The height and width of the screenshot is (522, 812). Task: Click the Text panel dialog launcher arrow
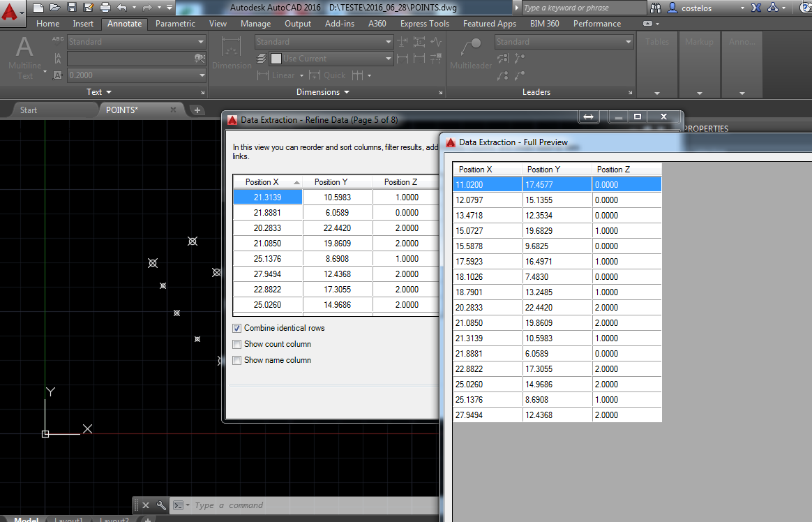pyautogui.click(x=202, y=92)
